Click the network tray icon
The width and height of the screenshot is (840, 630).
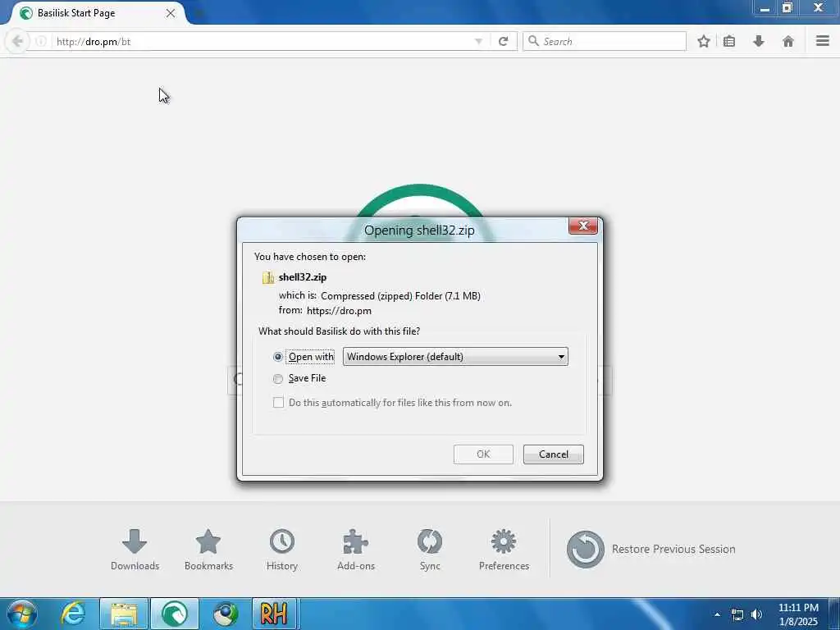tap(737, 614)
